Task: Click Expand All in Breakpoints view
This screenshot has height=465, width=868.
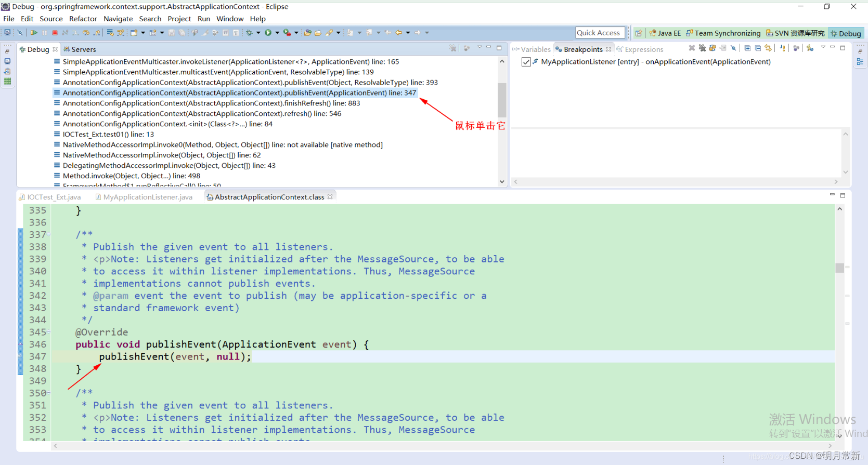Action: (x=747, y=48)
